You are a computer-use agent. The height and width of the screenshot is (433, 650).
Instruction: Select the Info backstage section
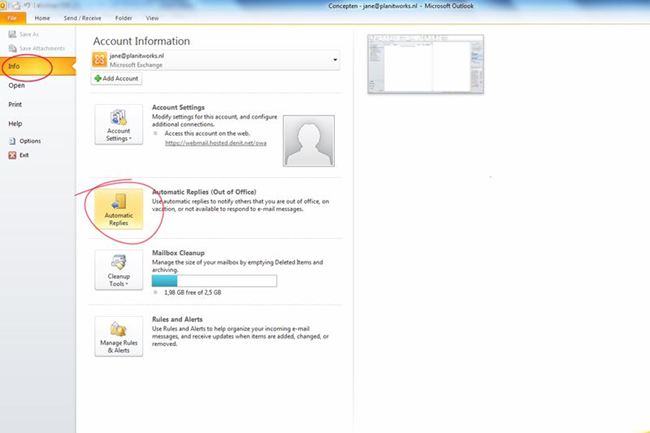point(37,66)
